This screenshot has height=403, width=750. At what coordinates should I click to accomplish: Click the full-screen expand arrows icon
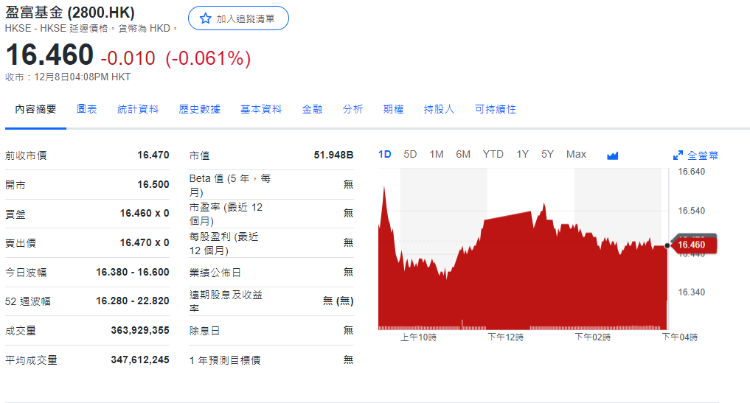click(678, 155)
